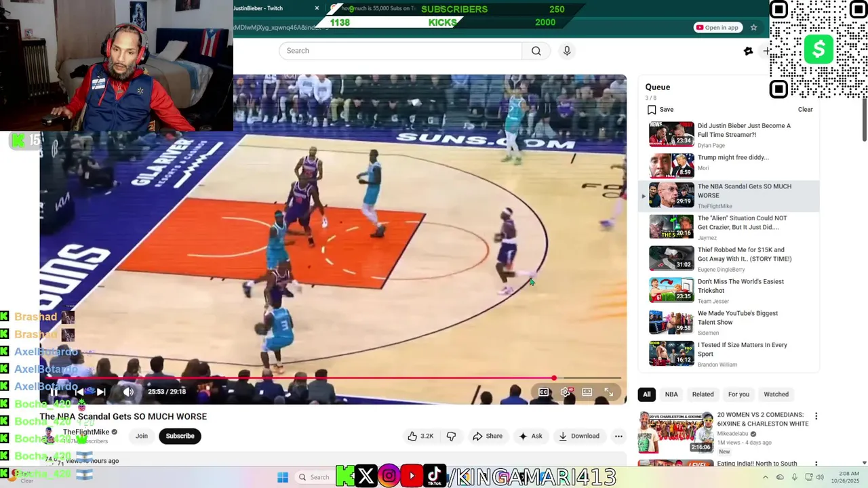Dislike the video with thumbs-down
This screenshot has height=488, width=868.
[x=451, y=436]
